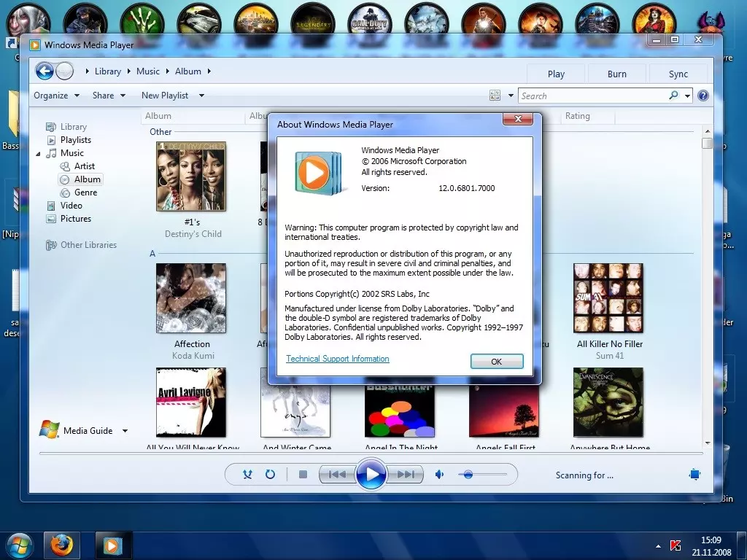
Task: Switch to Now Playing mode icon
Action: tap(694, 475)
